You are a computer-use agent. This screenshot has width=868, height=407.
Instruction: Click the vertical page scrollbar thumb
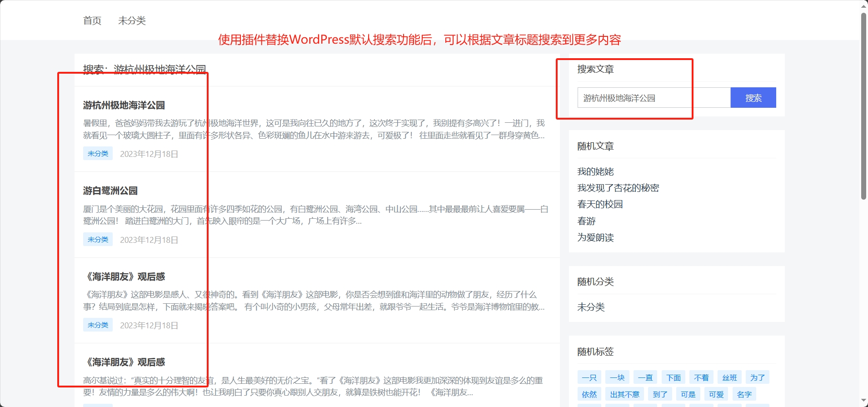pyautogui.click(x=863, y=105)
